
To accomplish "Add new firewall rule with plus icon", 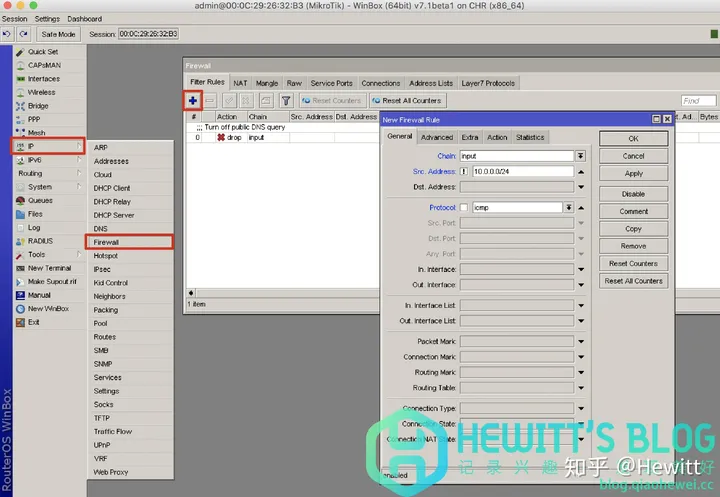I will pyautogui.click(x=193, y=101).
